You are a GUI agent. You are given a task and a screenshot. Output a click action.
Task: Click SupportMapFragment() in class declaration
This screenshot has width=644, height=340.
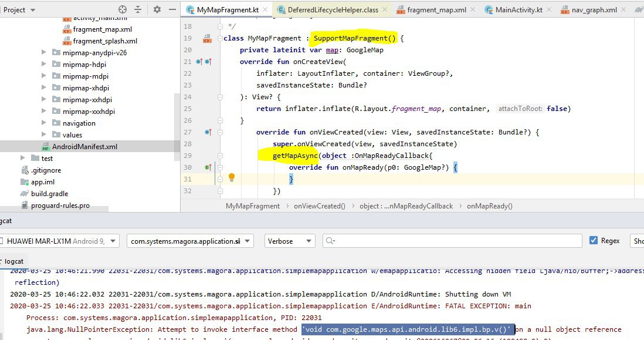click(354, 38)
